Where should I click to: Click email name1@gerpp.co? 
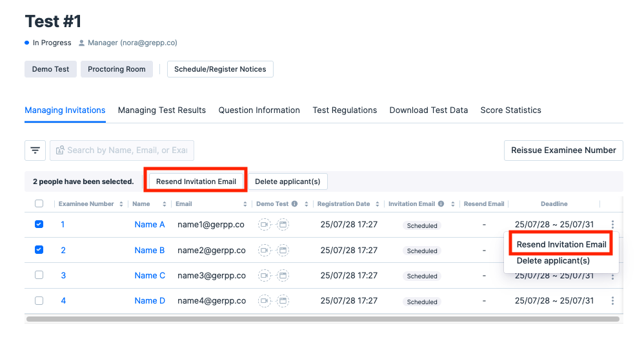point(211,225)
